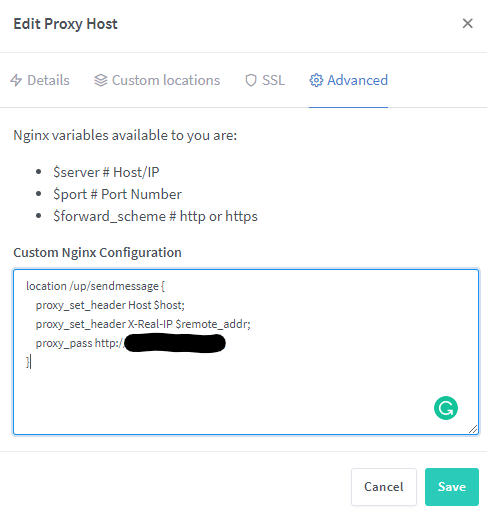Close the Edit Proxy Host dialog
487x515 pixels.
[468, 24]
